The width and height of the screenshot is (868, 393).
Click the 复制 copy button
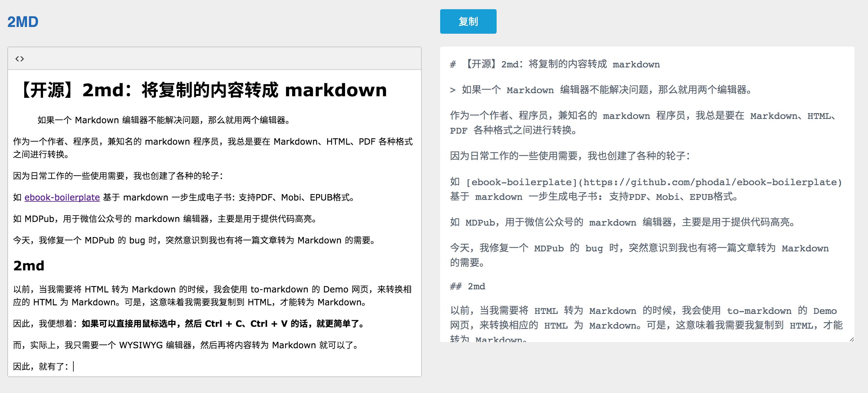click(x=468, y=21)
